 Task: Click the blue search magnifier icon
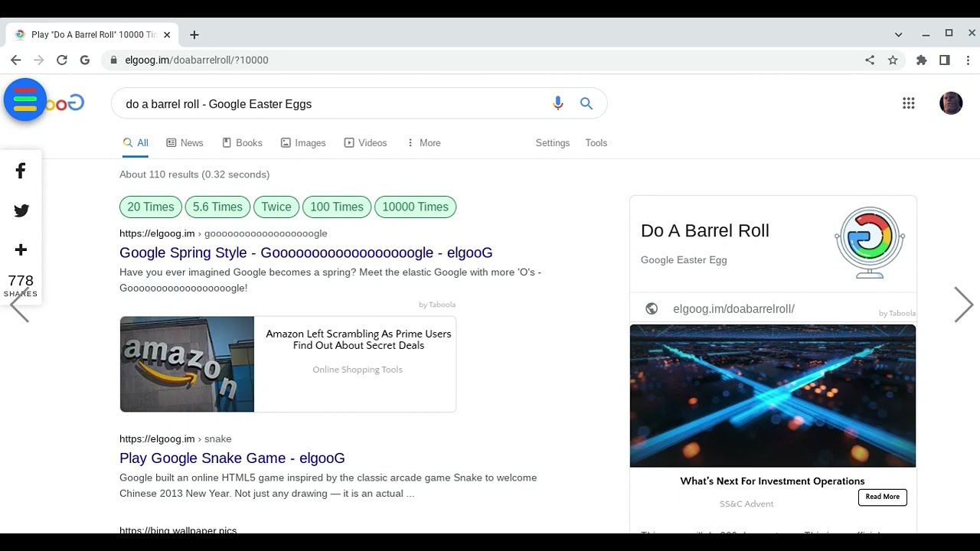586,103
